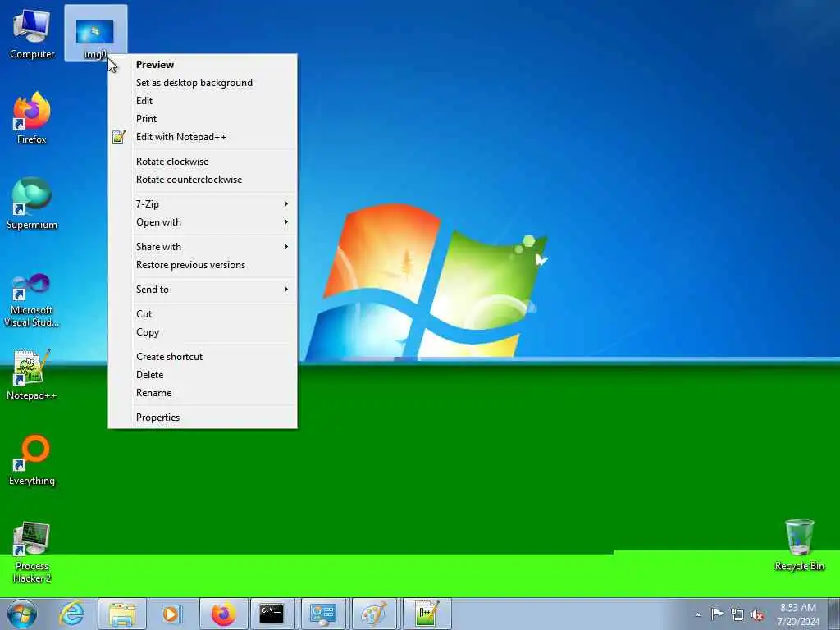The height and width of the screenshot is (630, 840).
Task: Open the Computer desktop icon
Action: pos(32,33)
